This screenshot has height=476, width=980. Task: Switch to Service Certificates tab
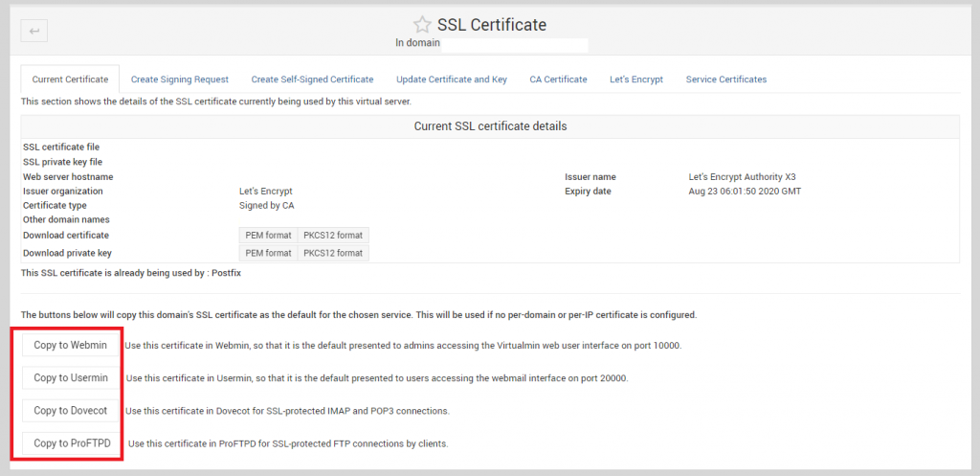726,79
